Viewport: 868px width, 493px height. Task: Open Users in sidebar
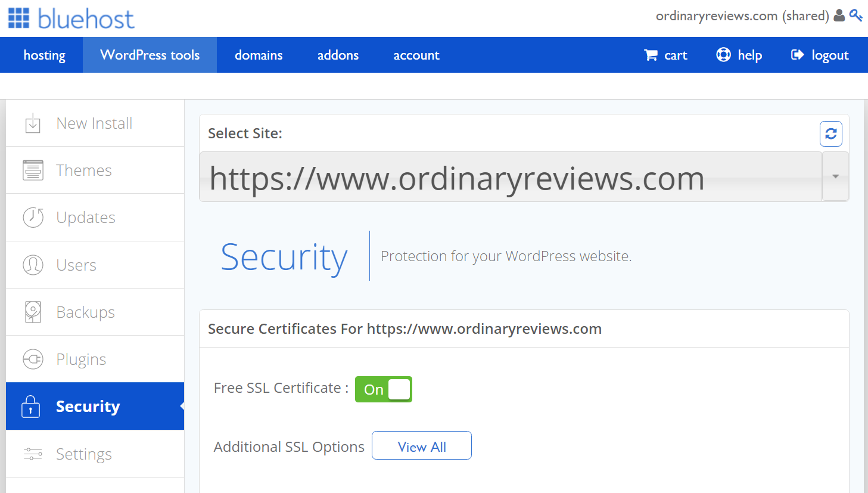(x=95, y=265)
